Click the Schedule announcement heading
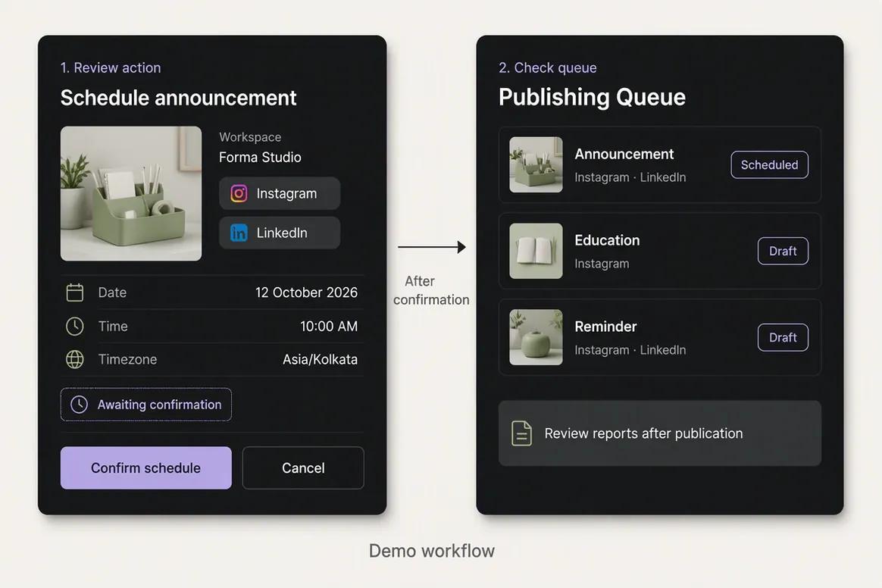Image resolution: width=882 pixels, height=588 pixels. coord(178,98)
